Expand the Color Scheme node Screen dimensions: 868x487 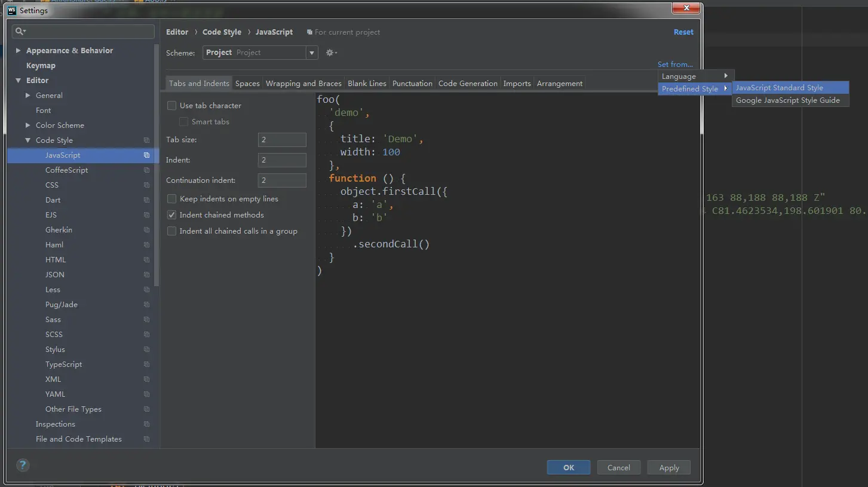click(27, 125)
